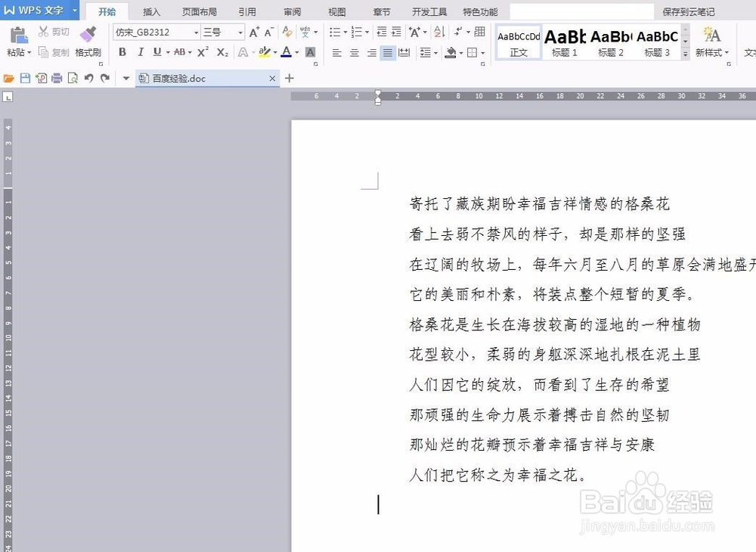
Task: Expand the styles gallery more arrow
Action: pos(685,54)
